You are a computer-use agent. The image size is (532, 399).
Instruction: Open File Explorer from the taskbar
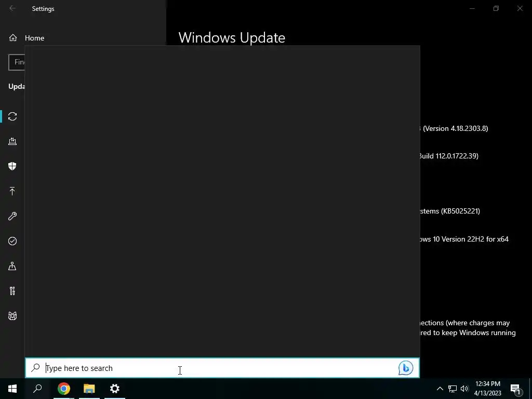(x=89, y=389)
